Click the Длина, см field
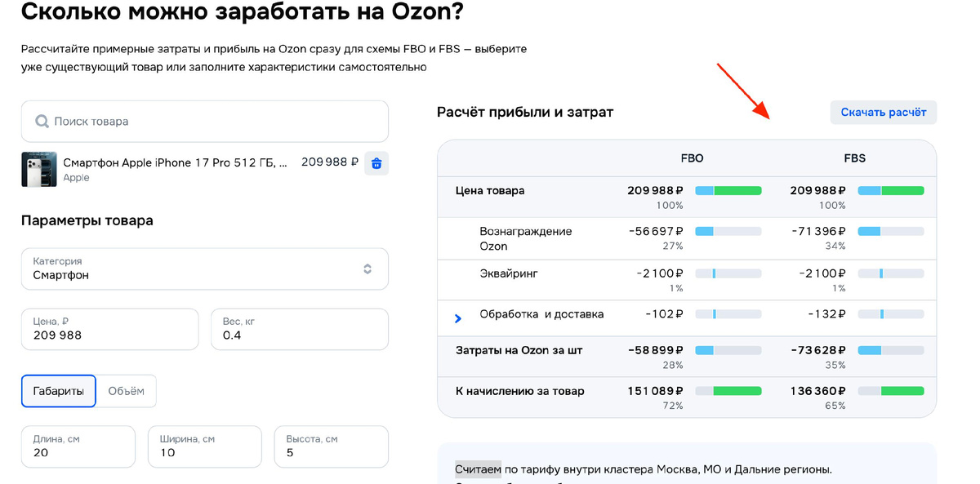 tap(78, 446)
